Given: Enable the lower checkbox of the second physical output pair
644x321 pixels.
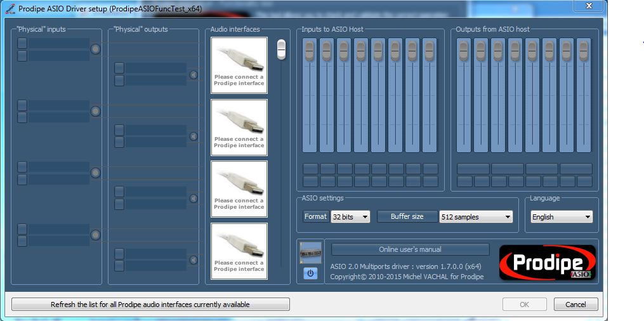Looking at the screenshot, I should coord(119,143).
